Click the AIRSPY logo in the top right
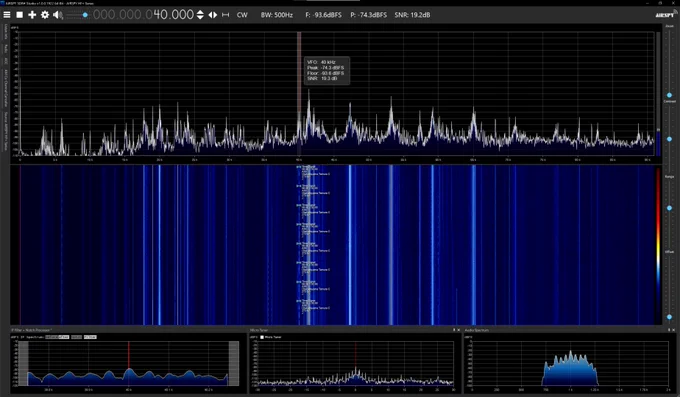This screenshot has width=680, height=397. 666,15
